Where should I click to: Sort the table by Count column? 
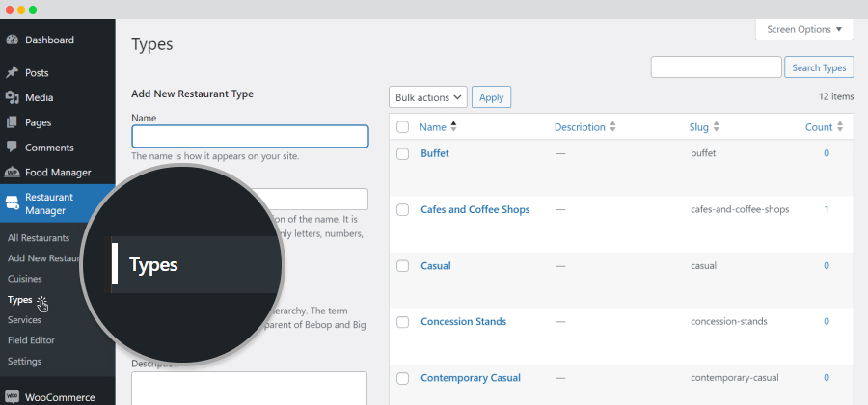click(x=824, y=127)
